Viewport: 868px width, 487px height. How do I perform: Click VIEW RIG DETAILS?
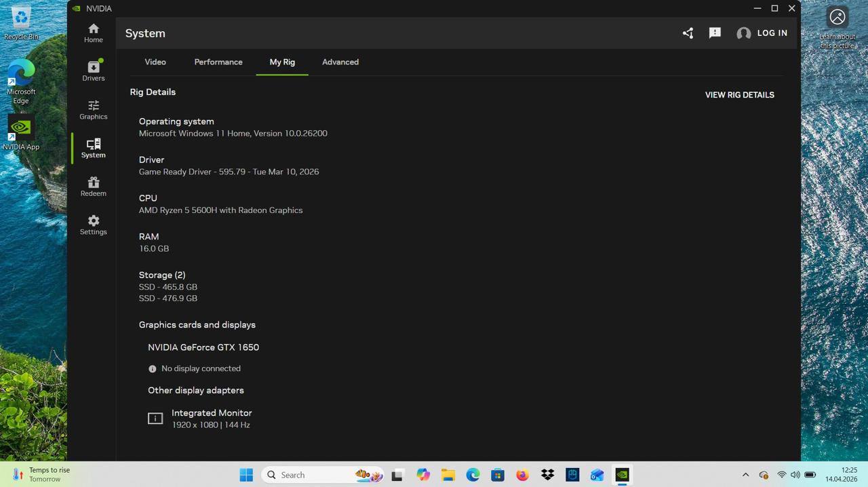coord(740,95)
